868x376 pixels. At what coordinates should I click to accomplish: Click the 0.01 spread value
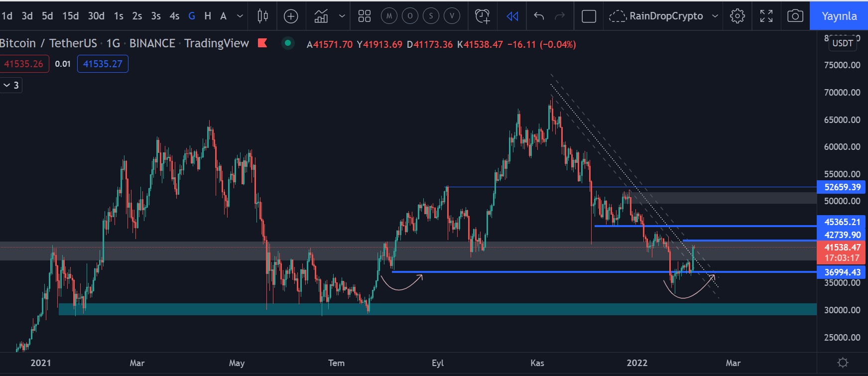(x=63, y=64)
